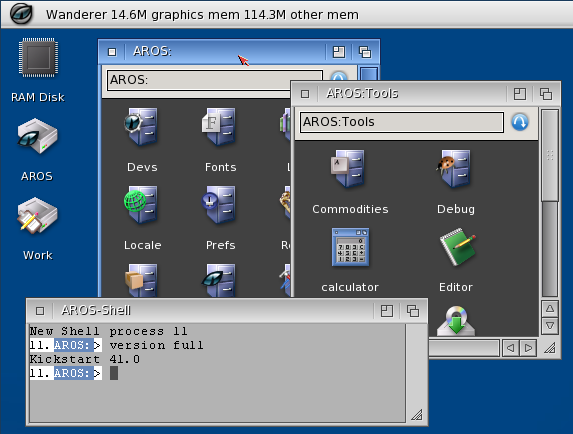Click the zoom gadget of AROS:Tools window
The image size is (573, 434).
pyautogui.click(x=520, y=94)
